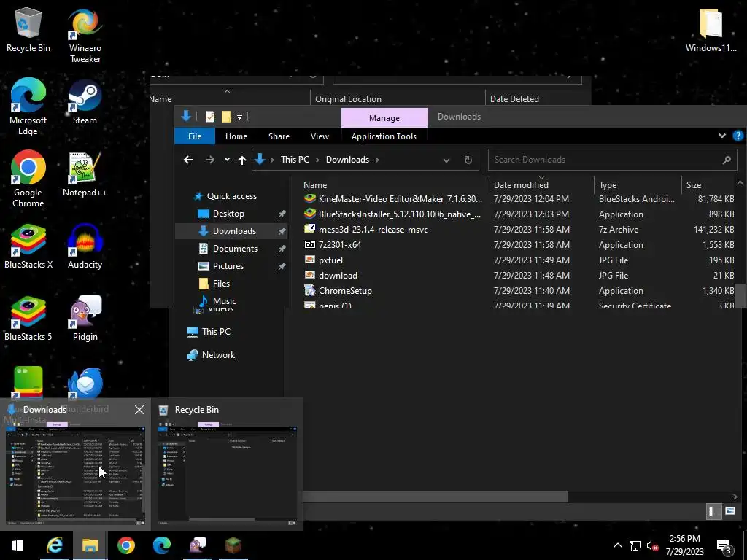Open the Customize Quick Access Toolbar dropdown
Viewport: 747px width, 560px height.
[x=239, y=117]
